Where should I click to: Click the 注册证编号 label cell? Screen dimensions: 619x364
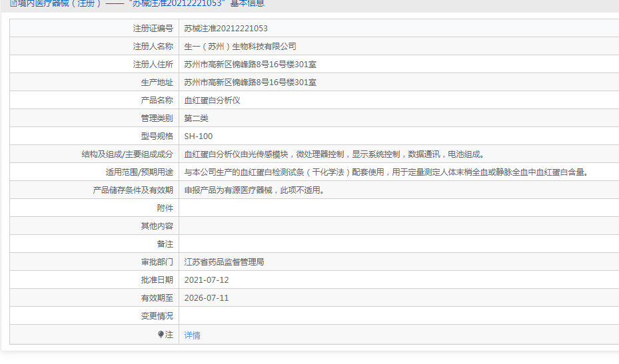click(x=153, y=29)
